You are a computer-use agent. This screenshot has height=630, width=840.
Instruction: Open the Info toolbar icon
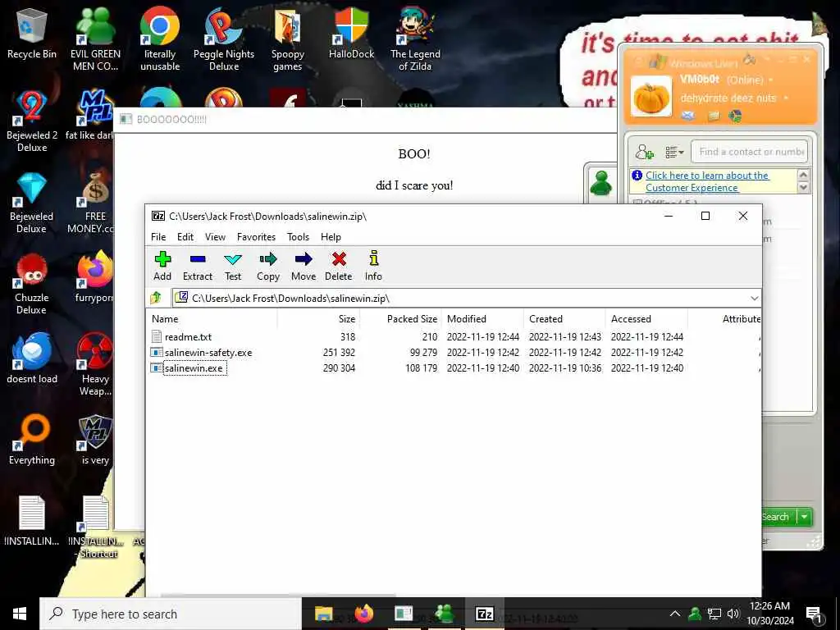tap(373, 266)
